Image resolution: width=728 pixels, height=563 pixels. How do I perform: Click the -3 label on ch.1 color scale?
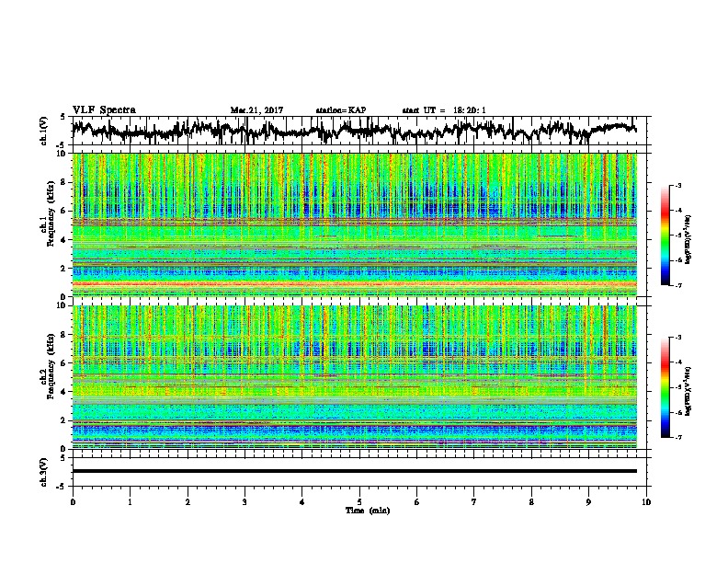tap(678, 186)
